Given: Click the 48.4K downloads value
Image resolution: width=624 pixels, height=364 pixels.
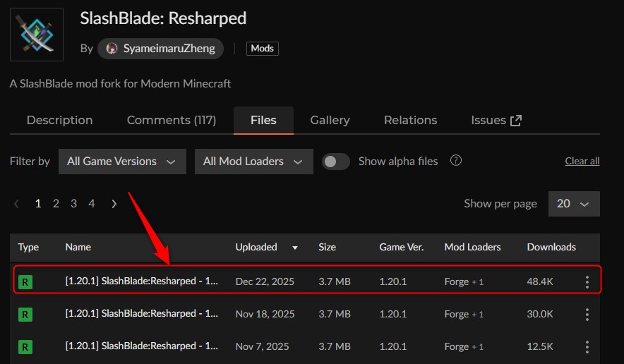Looking at the screenshot, I should pyautogui.click(x=540, y=281).
